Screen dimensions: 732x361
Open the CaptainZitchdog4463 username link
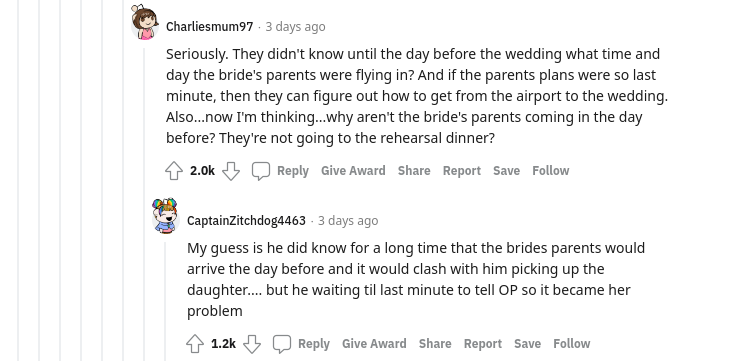246,220
